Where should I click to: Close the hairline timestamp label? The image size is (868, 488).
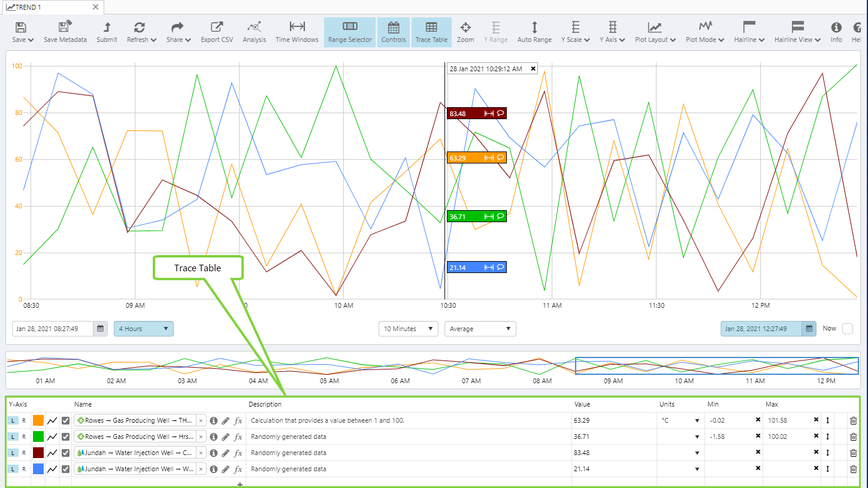tap(533, 69)
